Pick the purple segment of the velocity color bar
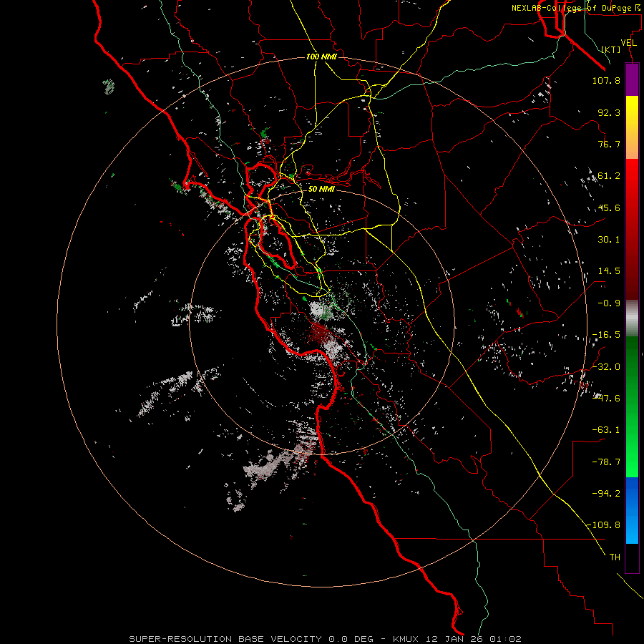 point(632,79)
